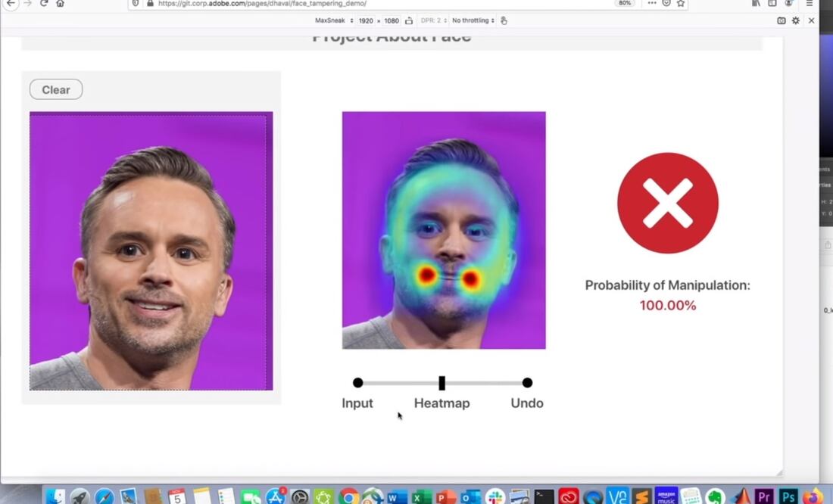Open the DPR pixel ratio dropdown

tap(434, 20)
